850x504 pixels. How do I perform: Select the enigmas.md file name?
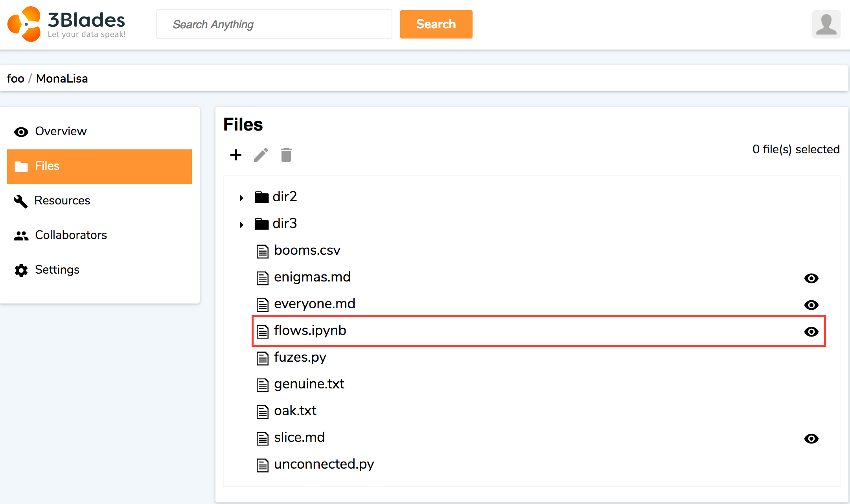(312, 277)
